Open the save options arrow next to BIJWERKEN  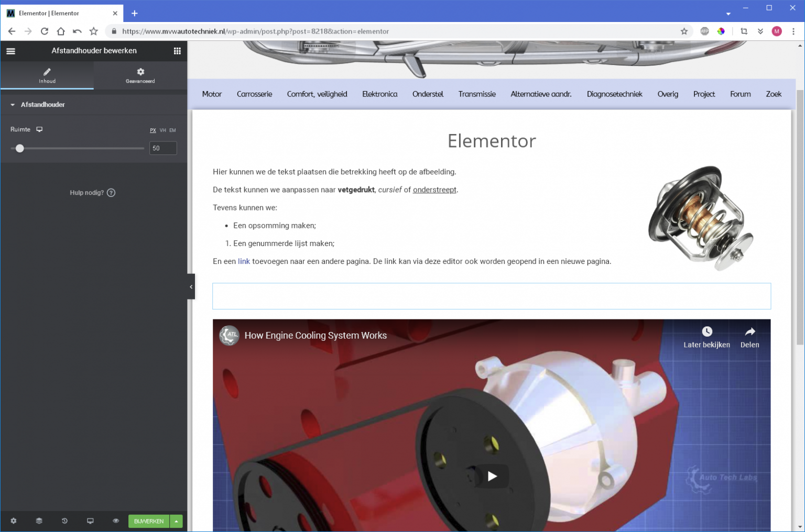pyautogui.click(x=177, y=521)
